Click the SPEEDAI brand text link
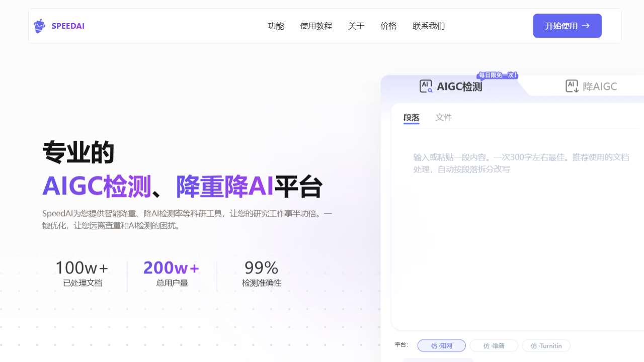The height and width of the screenshot is (362, 644). (x=68, y=26)
